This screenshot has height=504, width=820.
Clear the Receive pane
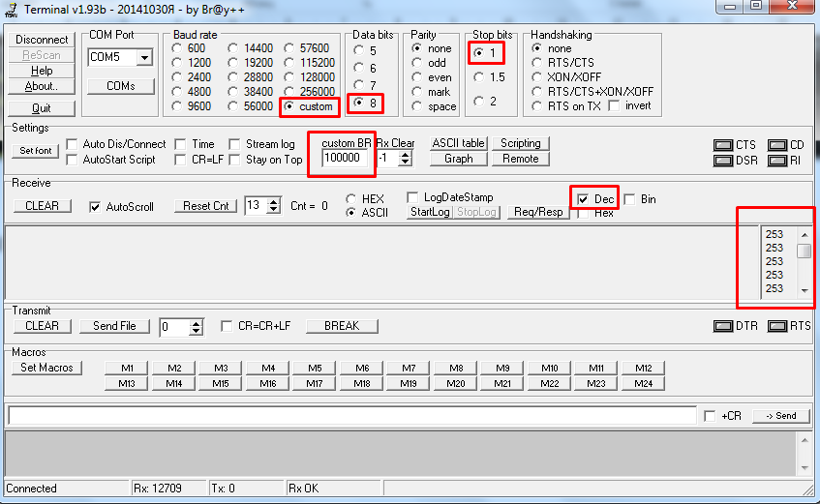click(x=42, y=206)
